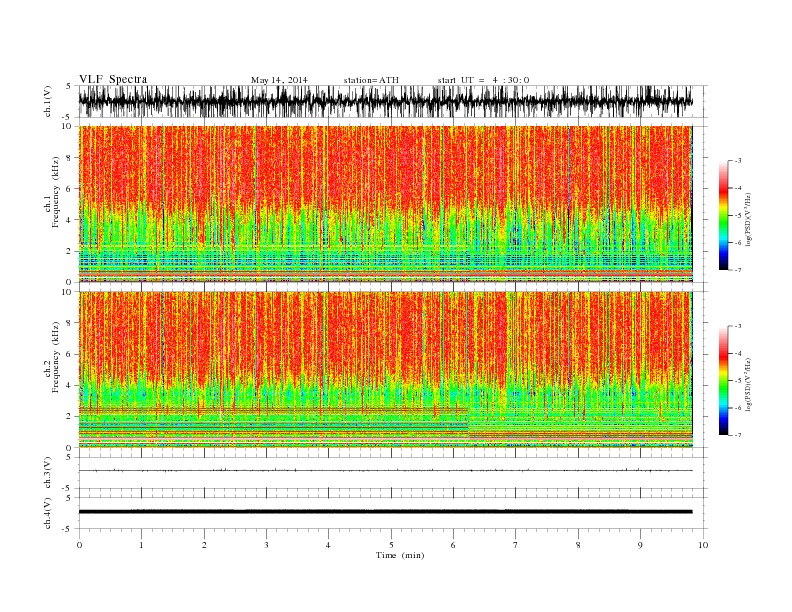This screenshot has width=792, height=612.
Task: Click the ch.2 frequency tick label '6'
Action: pos(69,354)
